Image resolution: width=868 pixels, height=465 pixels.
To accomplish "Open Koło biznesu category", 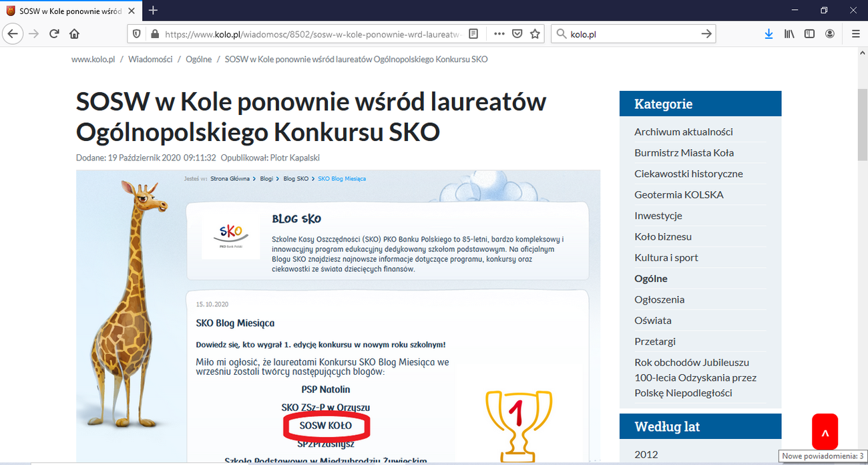I will 663,237.
